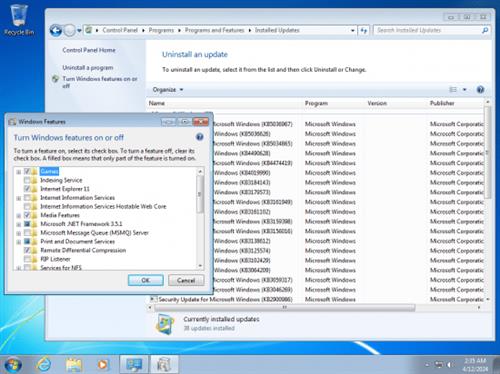500x374 pixels.
Task: Sort by the Publisher column header
Action: 456,103
